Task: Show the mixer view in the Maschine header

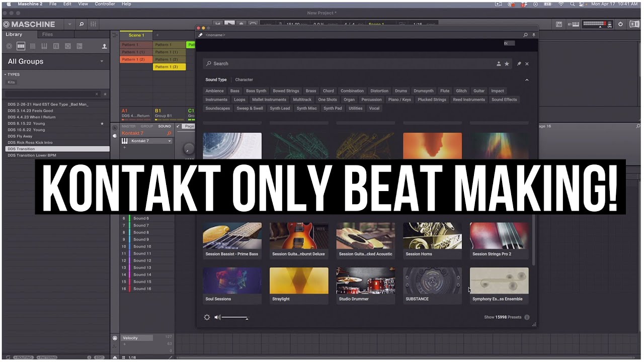Action: pos(93,24)
